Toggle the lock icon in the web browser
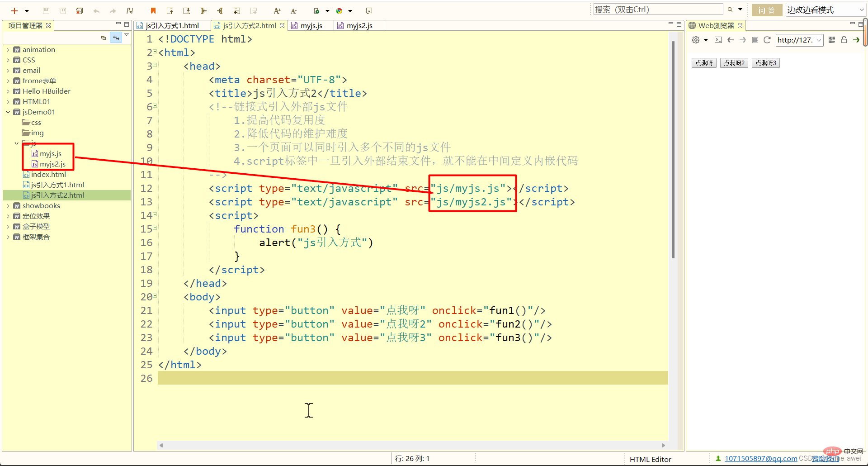The image size is (868, 466). [844, 40]
